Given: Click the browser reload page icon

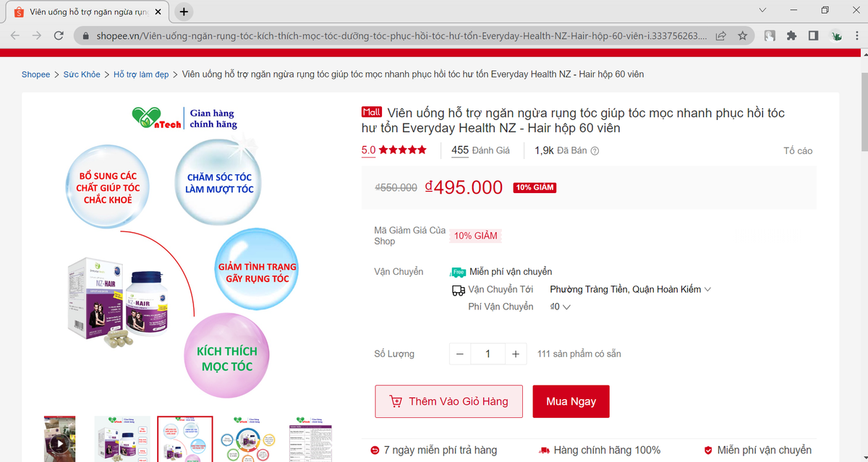Looking at the screenshot, I should [59, 35].
